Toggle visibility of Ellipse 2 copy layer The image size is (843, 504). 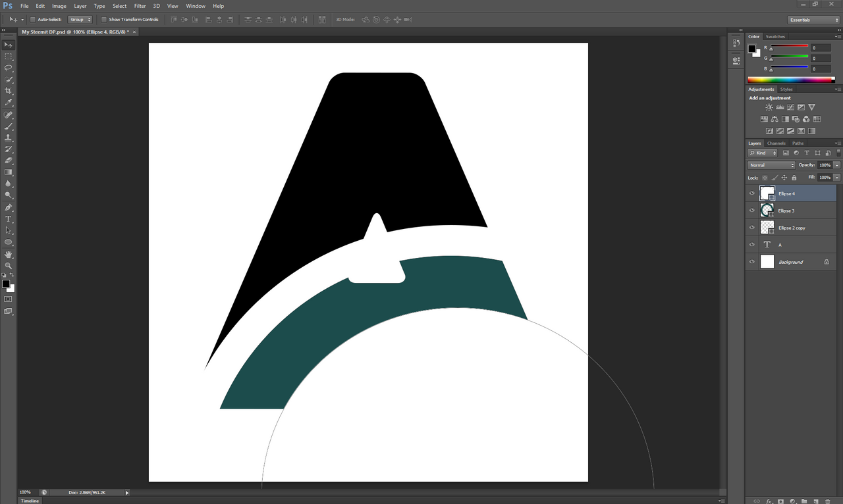click(x=752, y=228)
